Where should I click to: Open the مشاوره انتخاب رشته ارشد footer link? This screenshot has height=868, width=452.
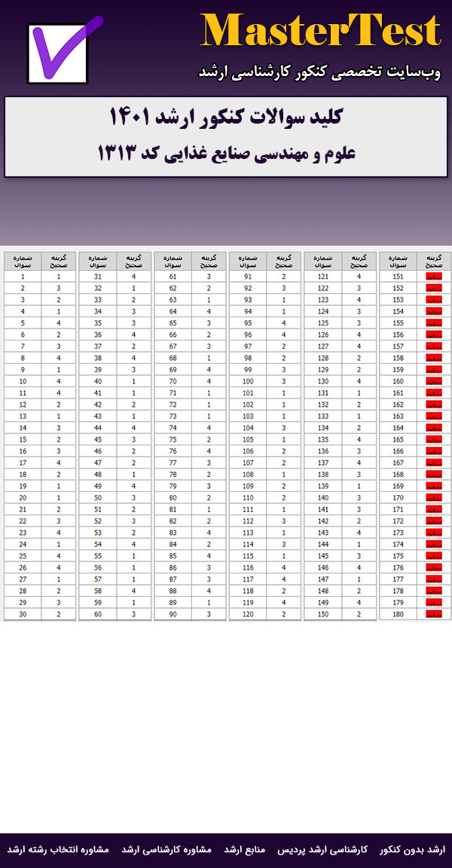[58, 849]
